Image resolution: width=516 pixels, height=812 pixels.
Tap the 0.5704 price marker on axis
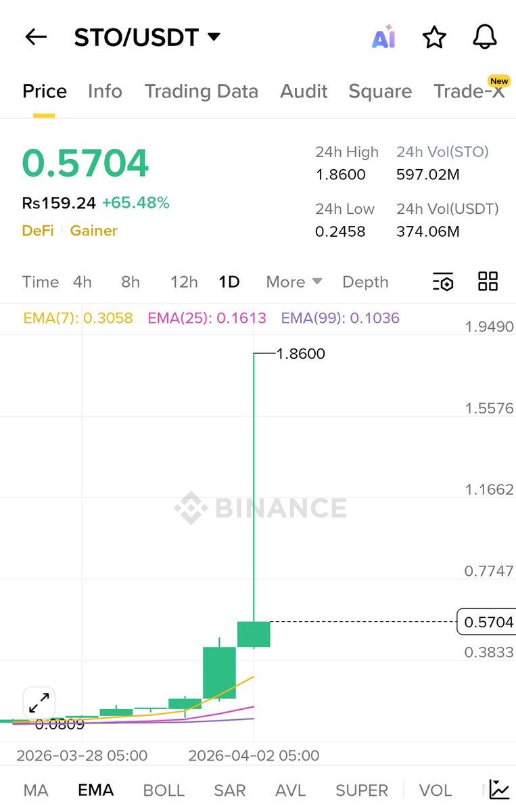pos(486,622)
